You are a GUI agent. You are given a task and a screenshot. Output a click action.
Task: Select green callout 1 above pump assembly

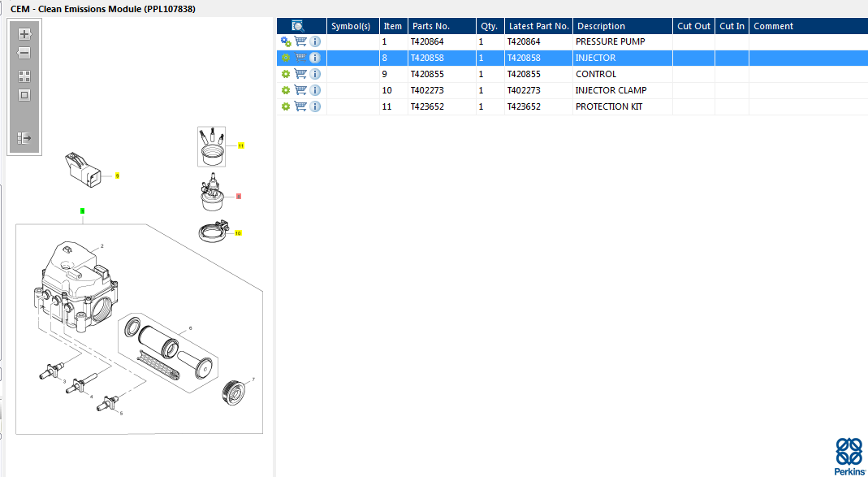click(83, 211)
